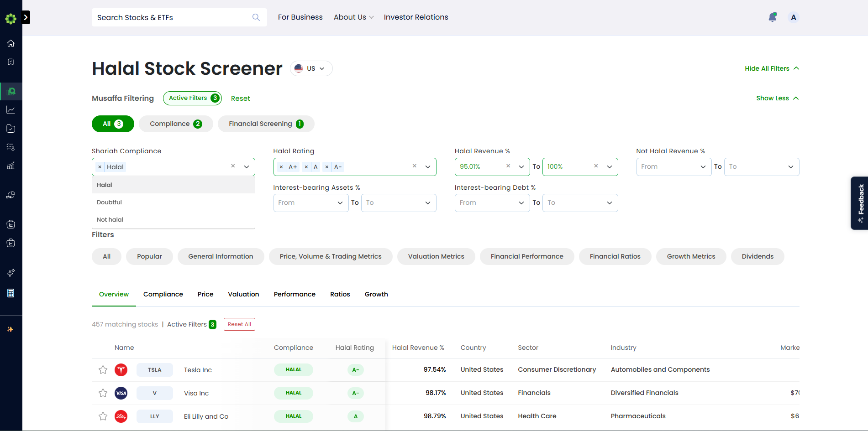Viewport: 868px width, 431px height.
Task: Choose the Valuation Metrics filter category
Action: pyautogui.click(x=436, y=256)
